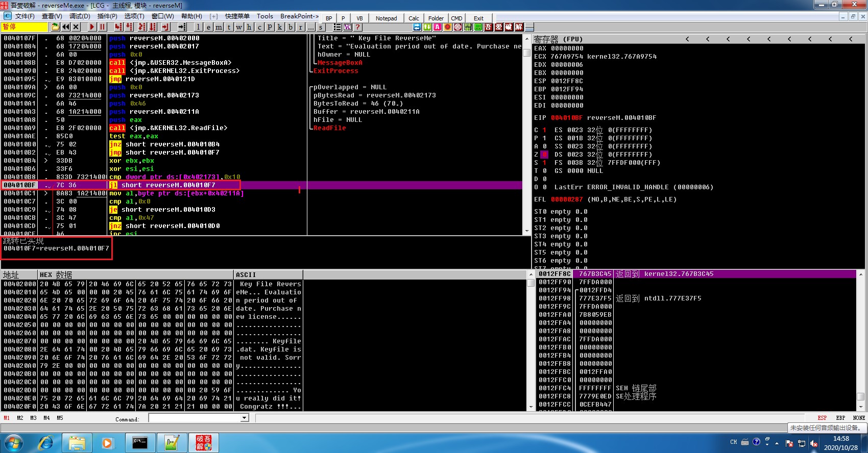
Task: Click the stack pane scrollbar thumb
Action: (860, 396)
